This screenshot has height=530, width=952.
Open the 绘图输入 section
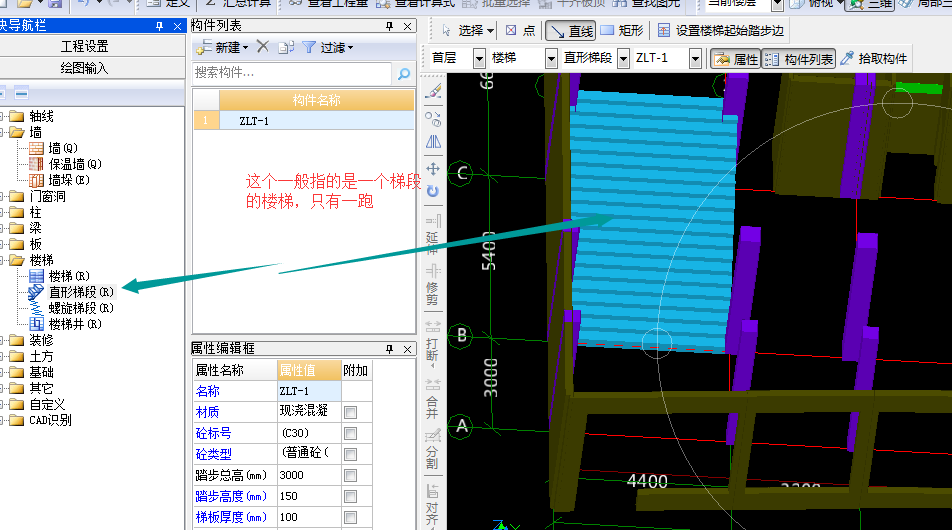(x=85, y=68)
